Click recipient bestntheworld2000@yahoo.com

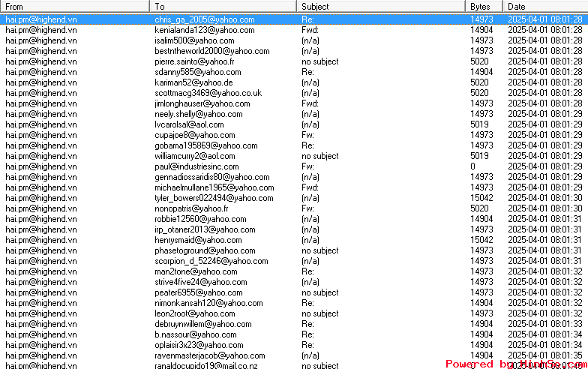pos(211,51)
